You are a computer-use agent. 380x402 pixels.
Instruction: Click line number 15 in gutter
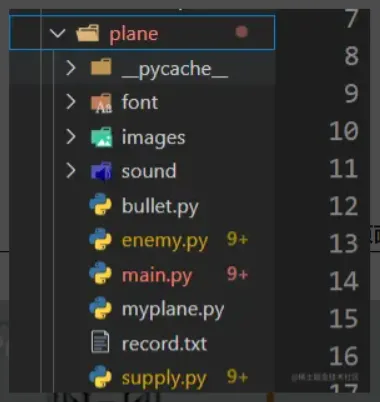click(344, 318)
